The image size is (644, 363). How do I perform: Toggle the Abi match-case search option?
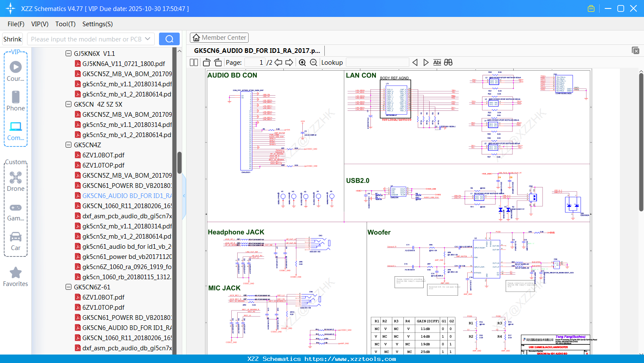click(x=437, y=63)
